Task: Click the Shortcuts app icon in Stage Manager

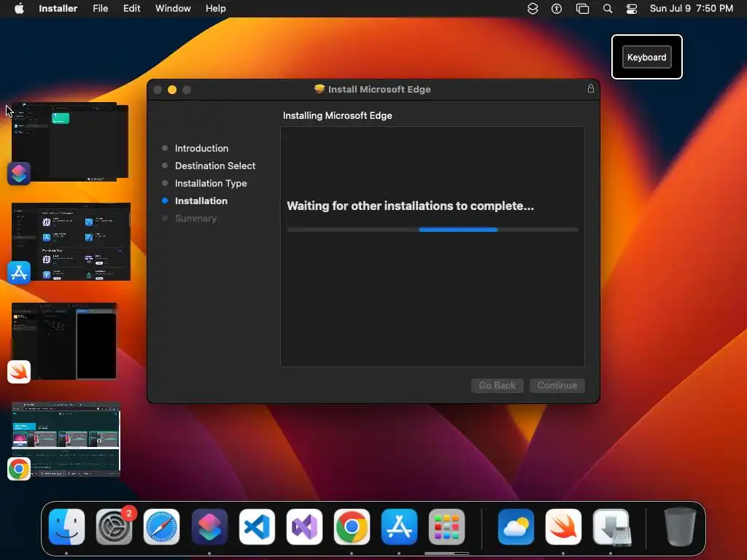Action: [19, 174]
